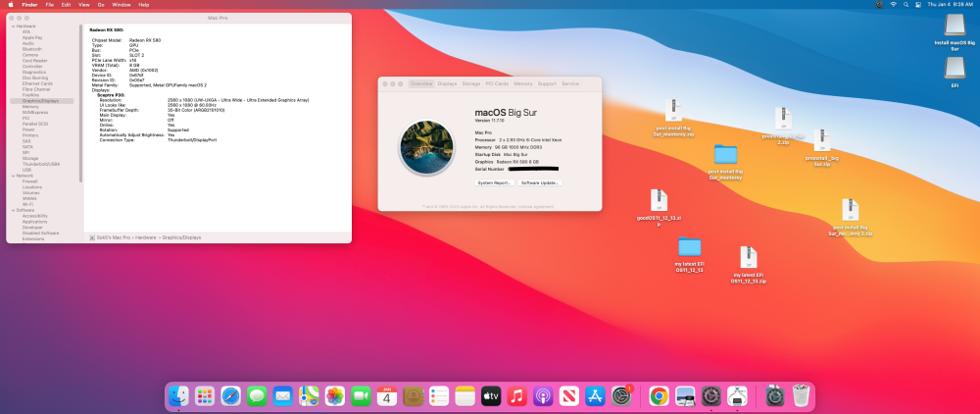This screenshot has height=414, width=980.
Task: Open Safari from the Dock
Action: click(x=230, y=396)
